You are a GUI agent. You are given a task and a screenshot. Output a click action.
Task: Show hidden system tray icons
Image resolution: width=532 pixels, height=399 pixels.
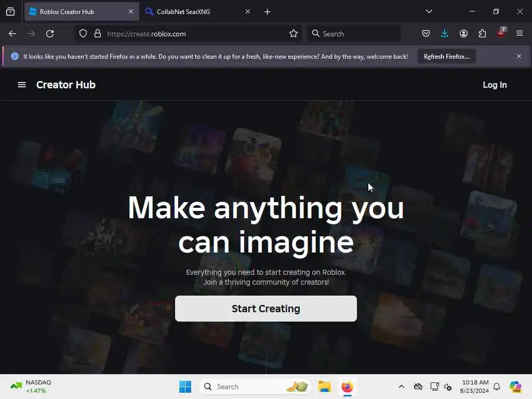pyautogui.click(x=402, y=387)
